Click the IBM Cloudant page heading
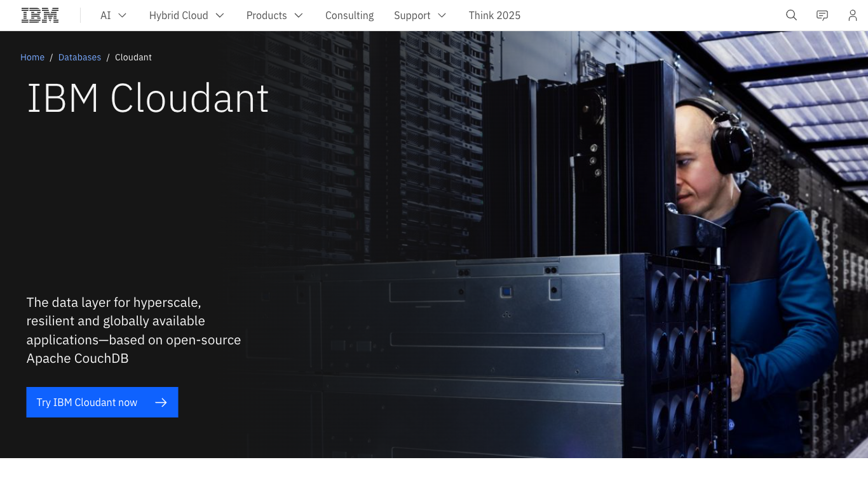The width and height of the screenshot is (868, 488). click(x=148, y=98)
